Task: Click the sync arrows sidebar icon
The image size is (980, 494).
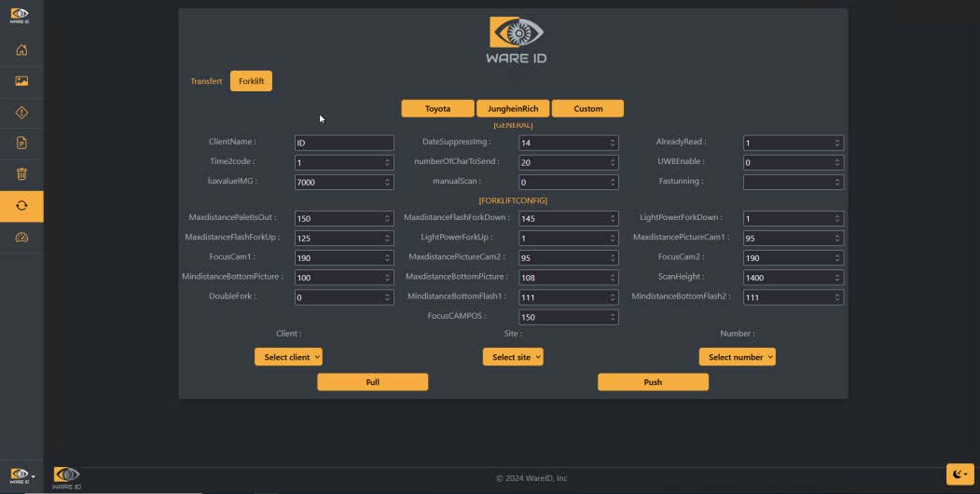Action: pos(21,205)
